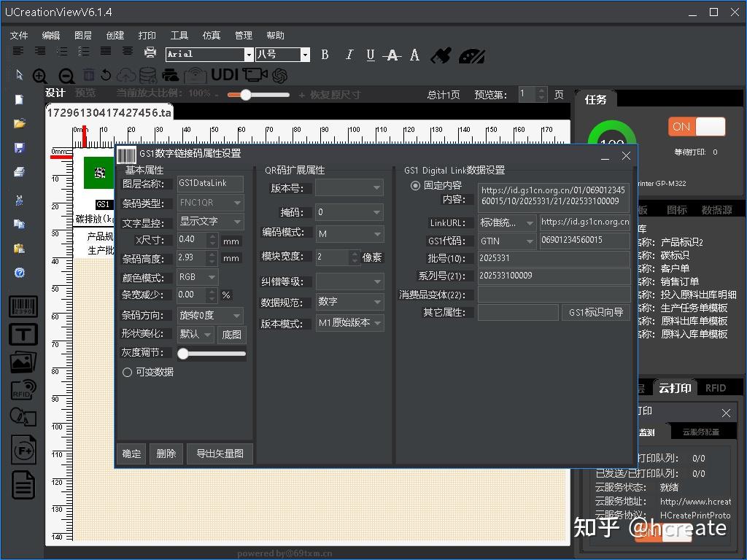Viewport: 747px width, 560px height.
Task: Switch to the 预览 tab
Action: 84,93
